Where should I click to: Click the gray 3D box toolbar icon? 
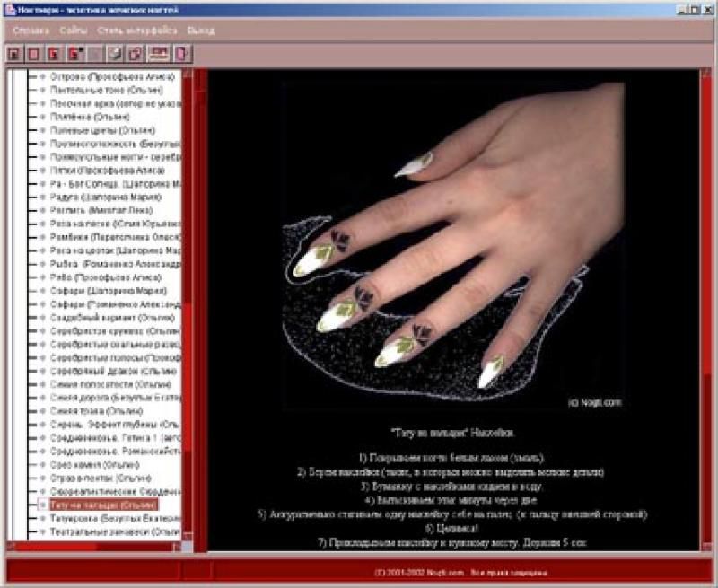tap(114, 53)
